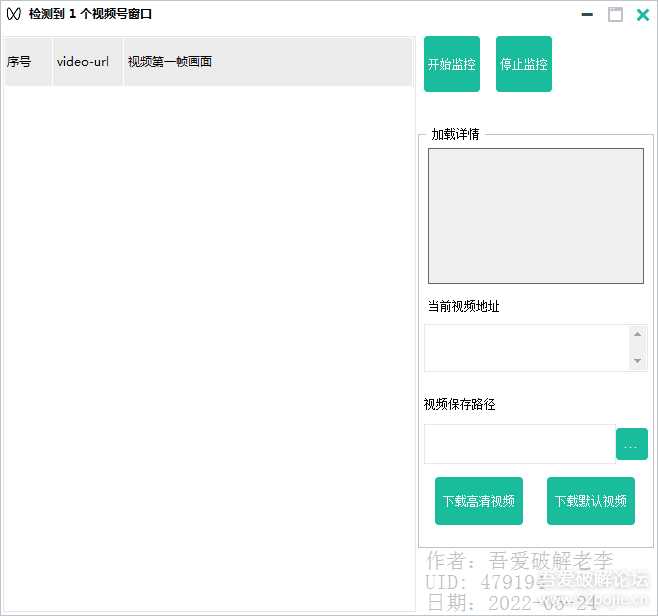The height and width of the screenshot is (616, 658).
Task: Click inside the 视频保存路径 input field
Action: 519,444
